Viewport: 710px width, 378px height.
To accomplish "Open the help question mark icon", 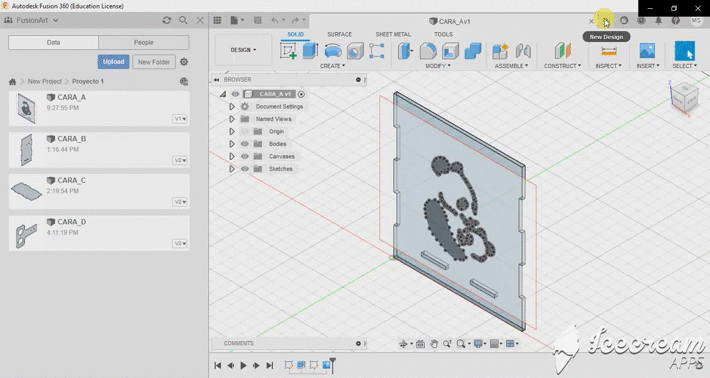I will click(676, 20).
